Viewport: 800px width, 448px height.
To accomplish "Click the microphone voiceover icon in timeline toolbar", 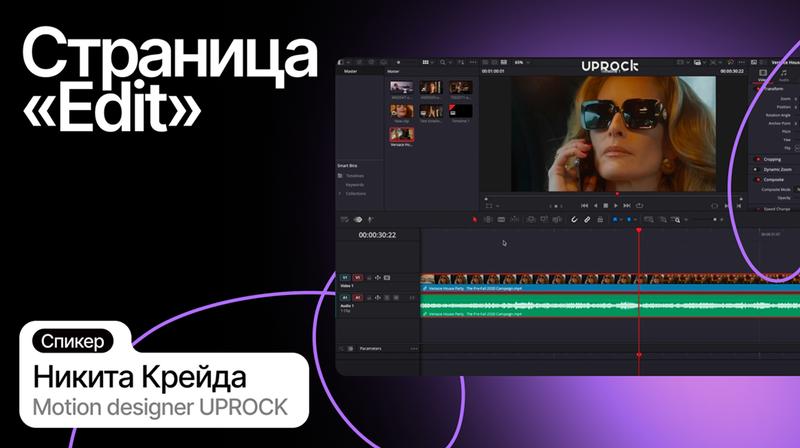I will point(371,219).
